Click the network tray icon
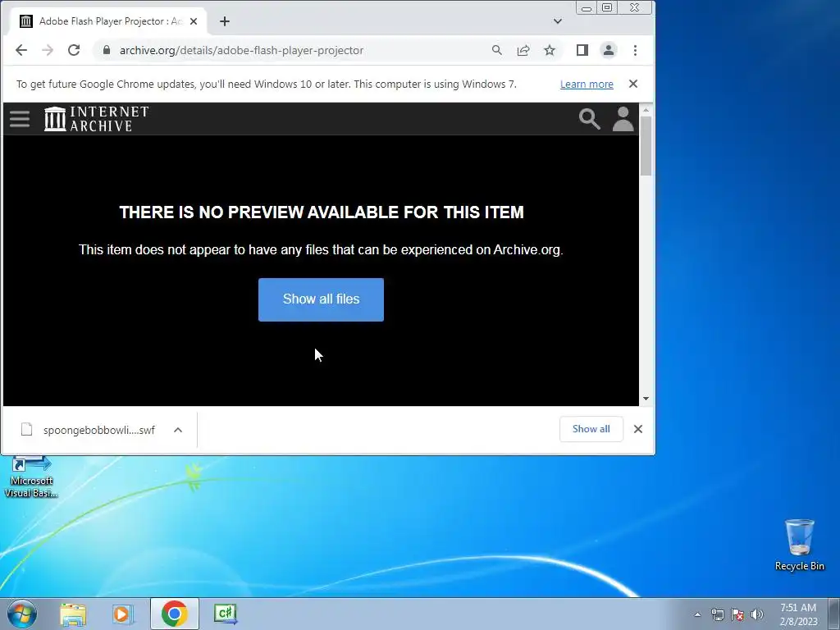The height and width of the screenshot is (630, 840). 717,614
